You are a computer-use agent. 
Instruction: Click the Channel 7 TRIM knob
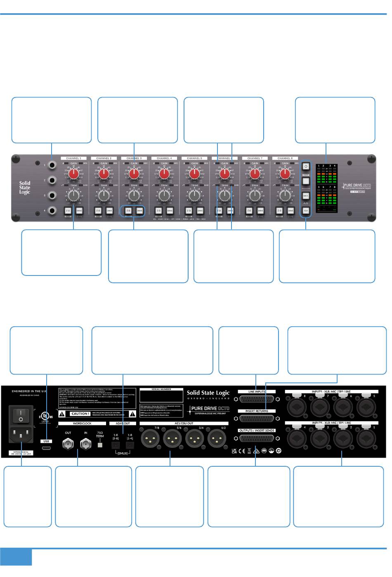[x=255, y=197]
